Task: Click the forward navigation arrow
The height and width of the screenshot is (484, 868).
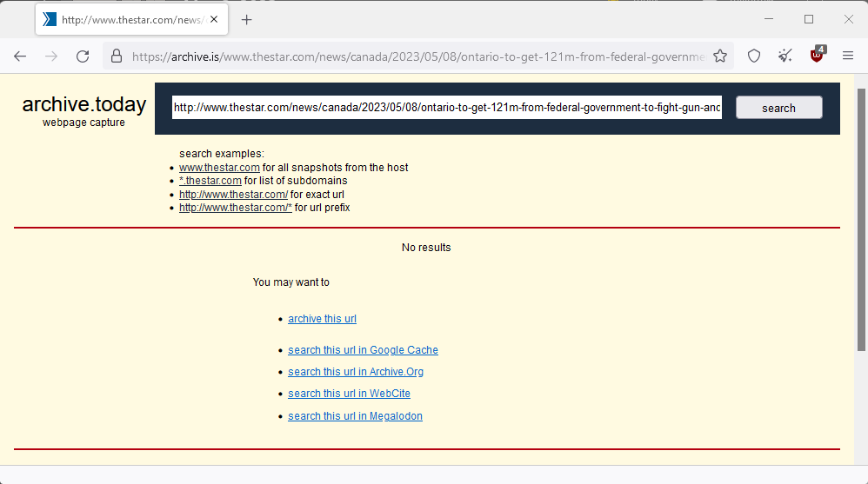Action: [51, 56]
